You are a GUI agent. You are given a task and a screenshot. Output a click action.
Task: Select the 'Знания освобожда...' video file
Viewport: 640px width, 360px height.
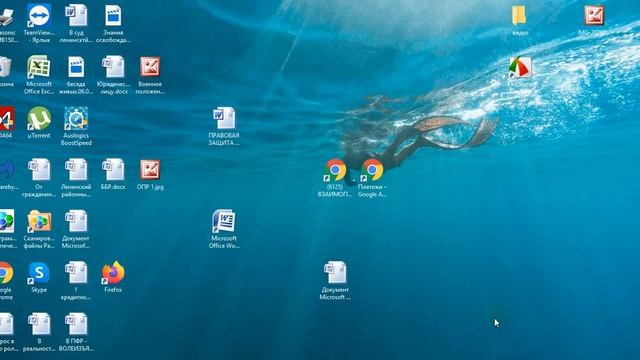[x=113, y=16]
